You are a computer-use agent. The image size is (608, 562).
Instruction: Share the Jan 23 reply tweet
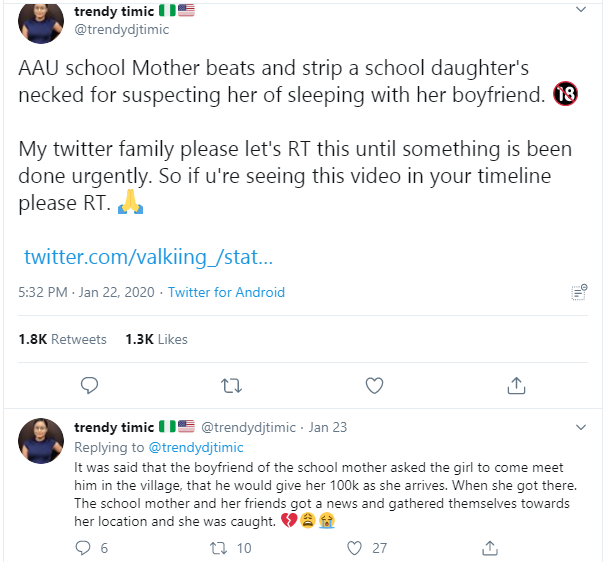click(x=490, y=547)
